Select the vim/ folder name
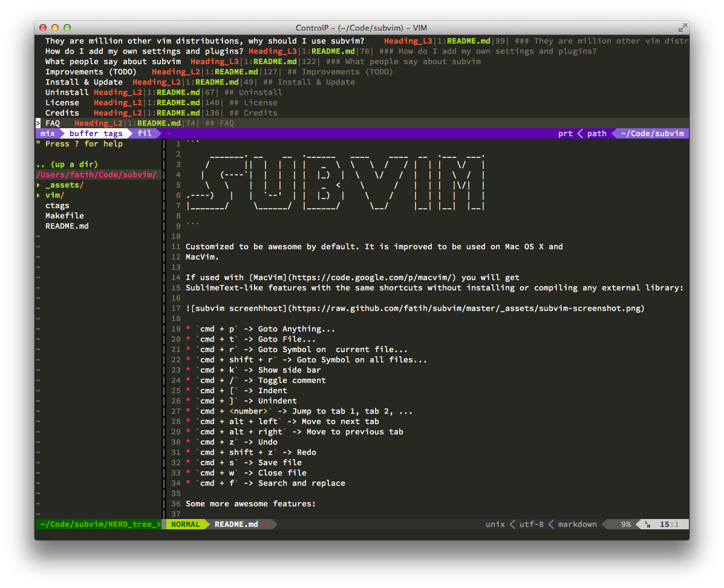 pyautogui.click(x=55, y=195)
